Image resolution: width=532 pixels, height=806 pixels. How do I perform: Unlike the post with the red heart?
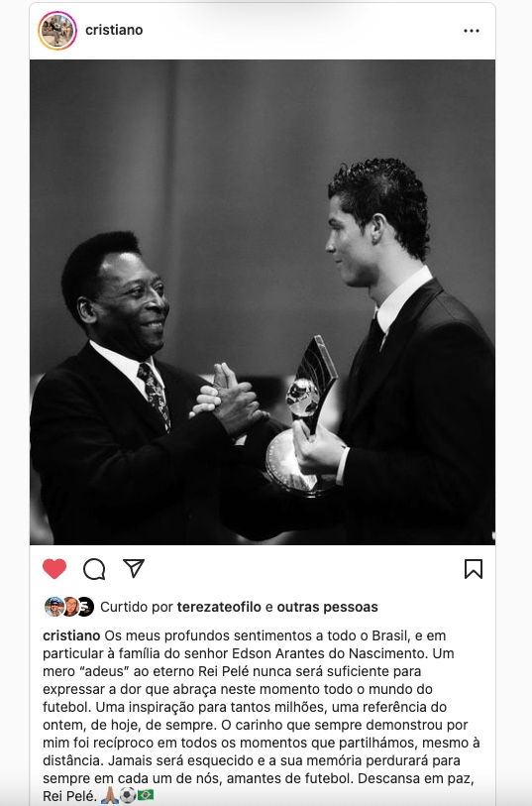(x=54, y=569)
